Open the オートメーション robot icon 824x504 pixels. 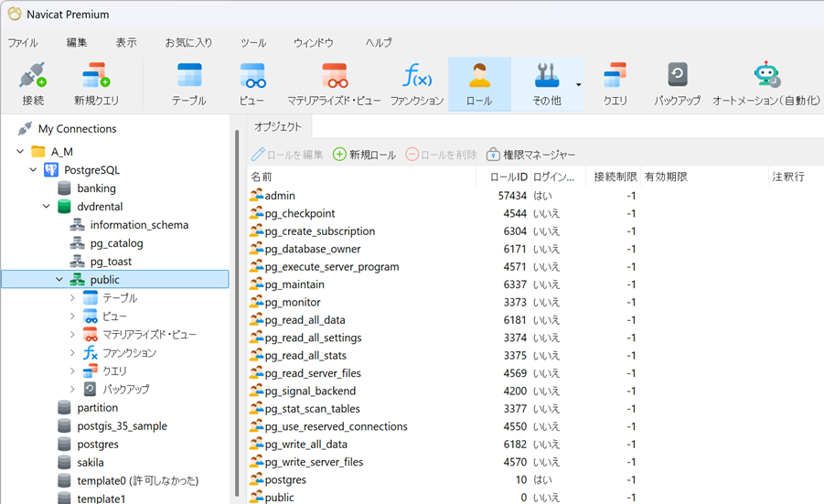[766, 75]
